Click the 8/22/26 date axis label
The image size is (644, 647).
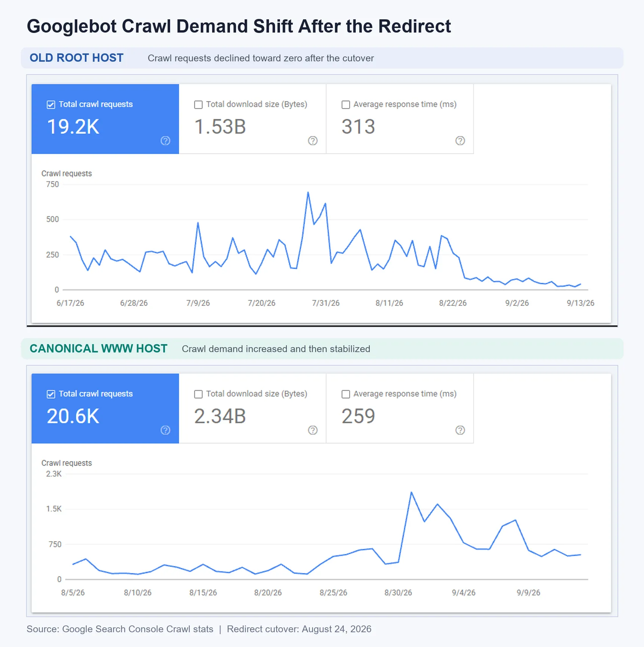(x=453, y=303)
